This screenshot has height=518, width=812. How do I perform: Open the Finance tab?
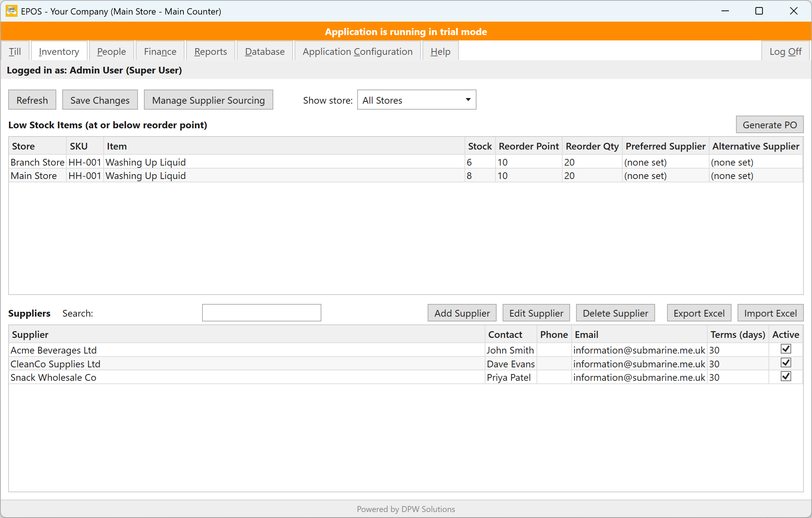click(160, 51)
